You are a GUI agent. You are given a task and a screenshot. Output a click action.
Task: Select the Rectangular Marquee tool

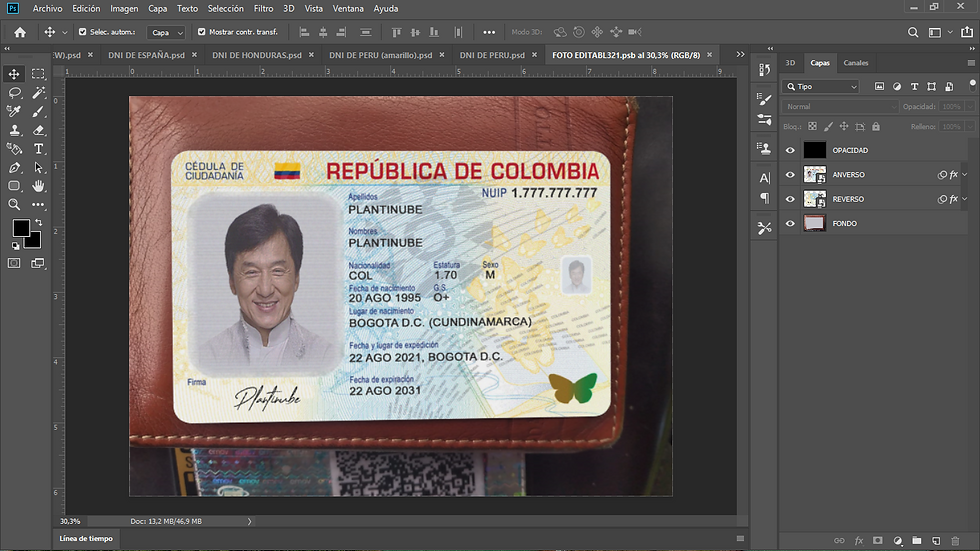(38, 74)
